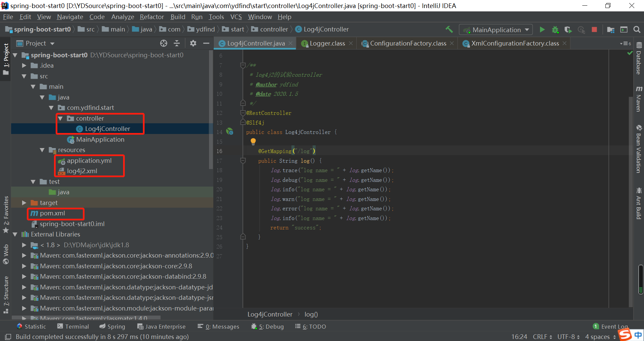Show hidden editor tabs list
Viewport: 644px width, 341px height.
626,44
